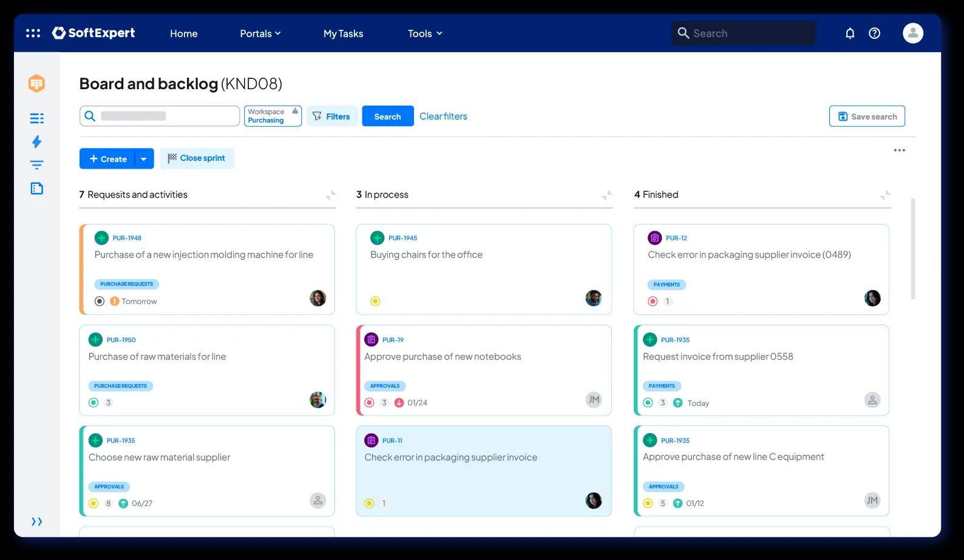This screenshot has height=560, width=964.
Task: Click the lightning bolt sidebar icon
Action: point(36,141)
